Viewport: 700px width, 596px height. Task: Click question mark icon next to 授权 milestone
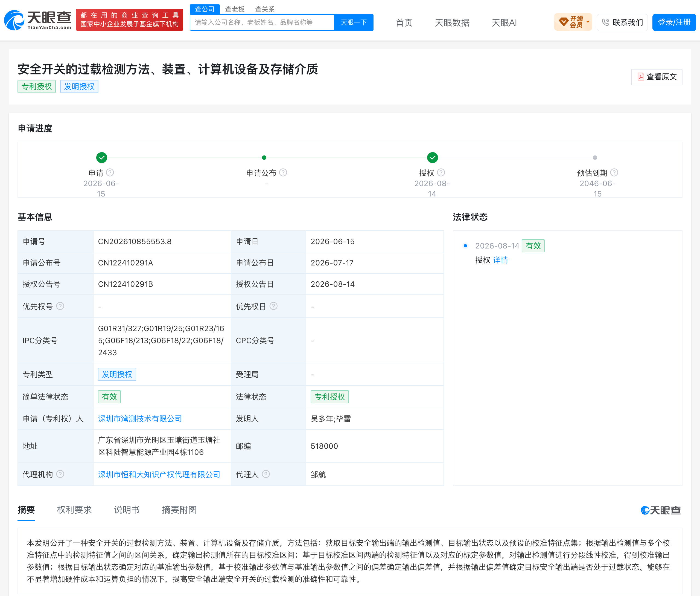point(441,173)
